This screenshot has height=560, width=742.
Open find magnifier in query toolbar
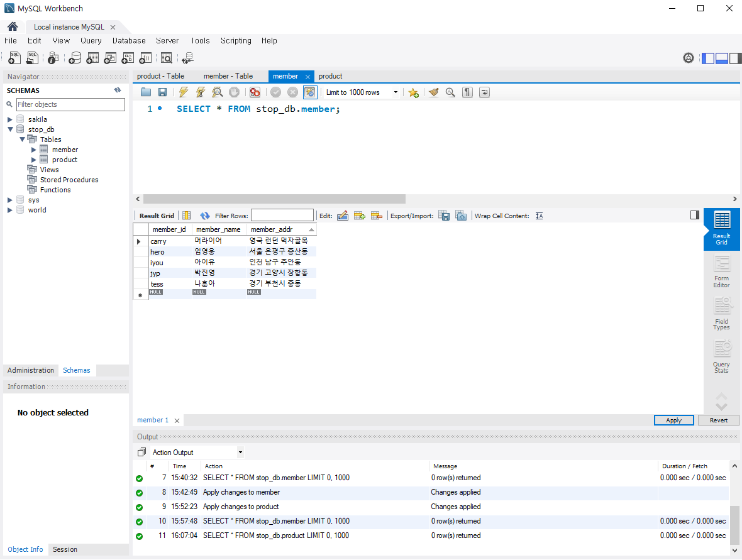pos(450,92)
